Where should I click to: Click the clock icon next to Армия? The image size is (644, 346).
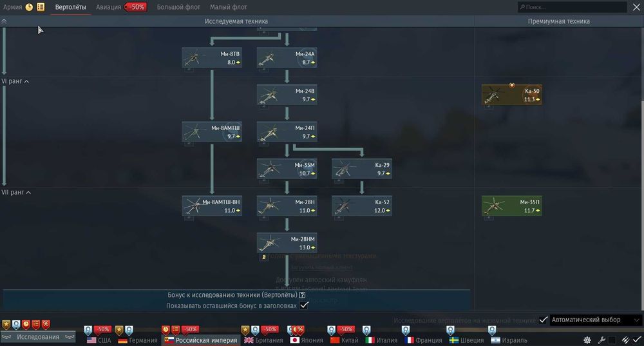pyautogui.click(x=29, y=7)
